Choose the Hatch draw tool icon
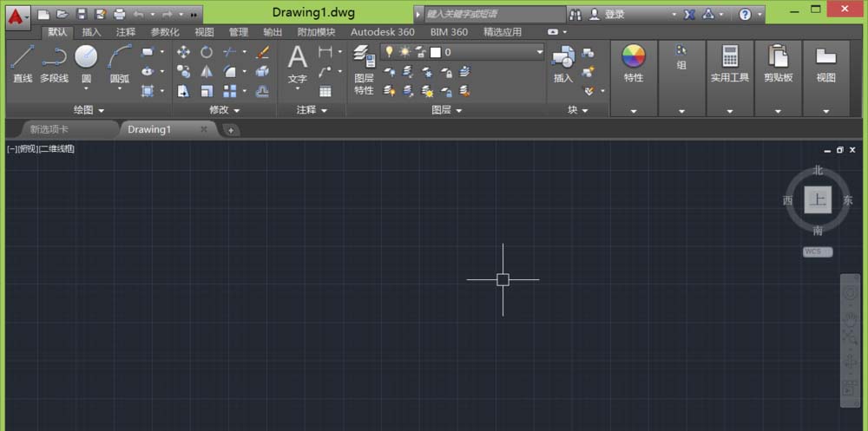 148,91
